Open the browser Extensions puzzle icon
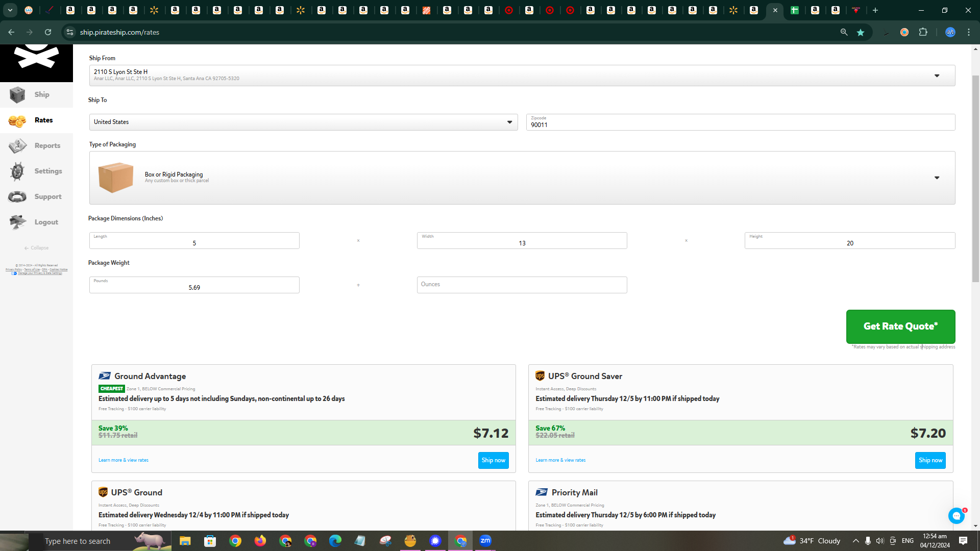980x551 pixels. (923, 32)
